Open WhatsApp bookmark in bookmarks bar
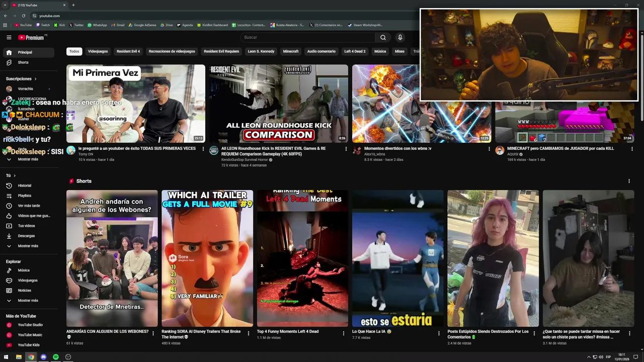644x362 pixels. pyautogui.click(x=97, y=25)
